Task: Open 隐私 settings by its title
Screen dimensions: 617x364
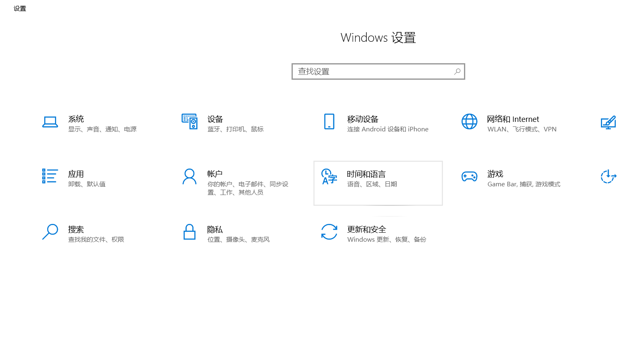Action: coord(215,229)
